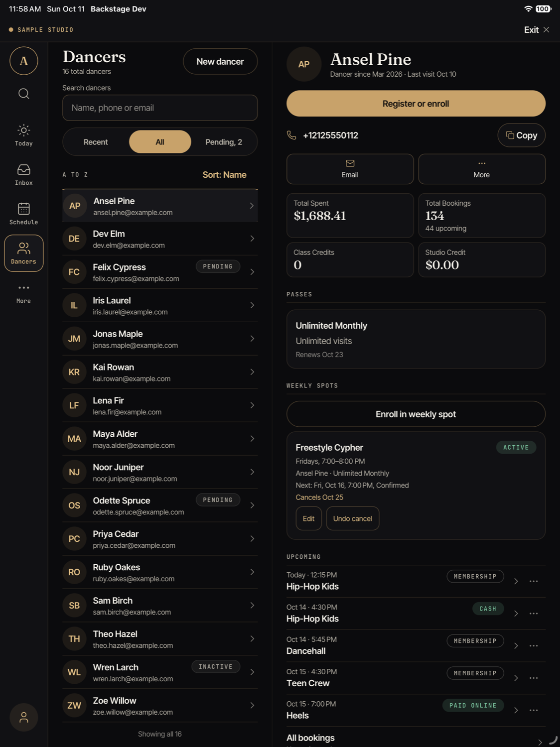Select the Dancers sidebar item
The width and height of the screenshot is (560, 747).
(x=23, y=253)
